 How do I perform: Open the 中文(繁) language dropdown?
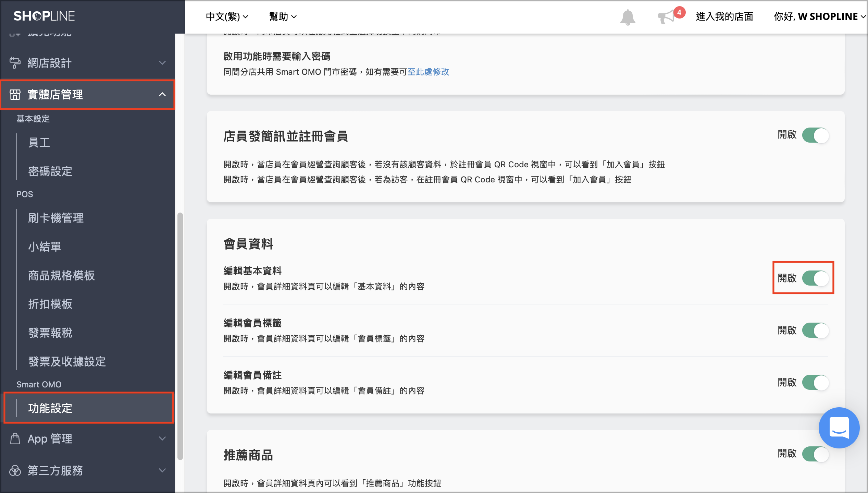[227, 16]
